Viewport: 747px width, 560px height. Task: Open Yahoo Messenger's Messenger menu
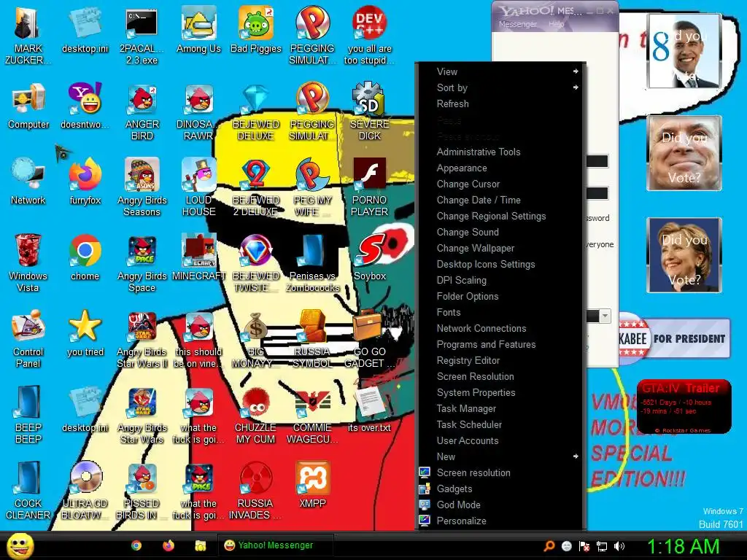point(517,24)
